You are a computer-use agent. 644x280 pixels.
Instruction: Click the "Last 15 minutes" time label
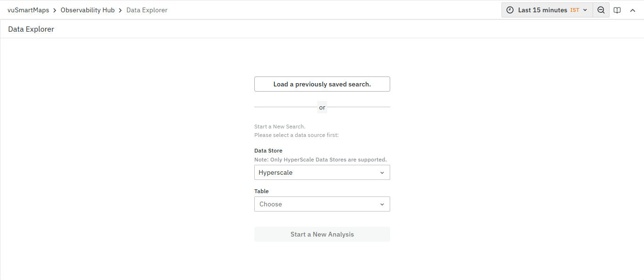(543, 10)
